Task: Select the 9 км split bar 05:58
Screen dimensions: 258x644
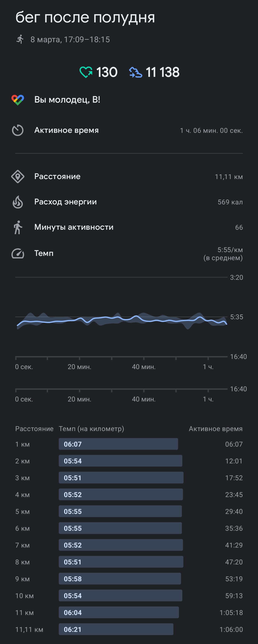Action: (120, 579)
